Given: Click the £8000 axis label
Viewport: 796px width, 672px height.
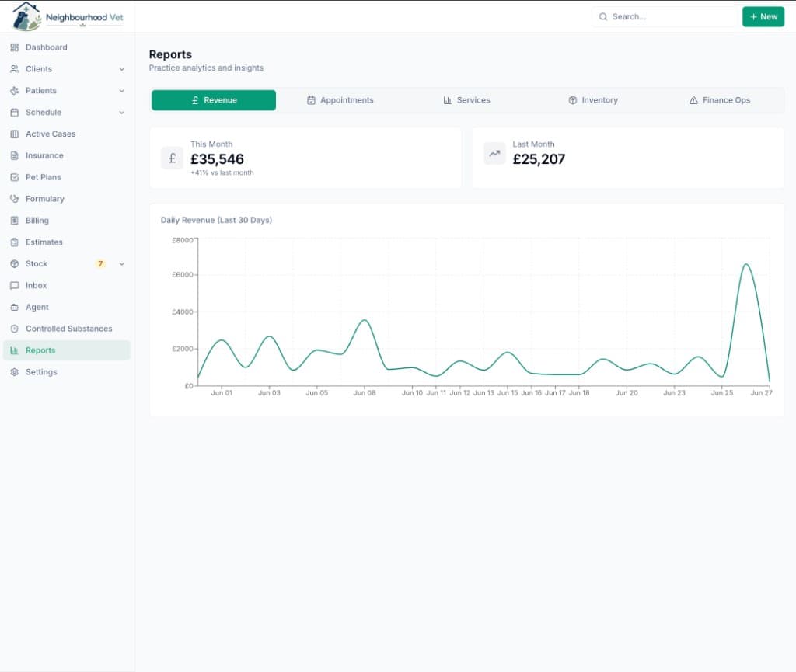Looking at the screenshot, I should 182,240.
